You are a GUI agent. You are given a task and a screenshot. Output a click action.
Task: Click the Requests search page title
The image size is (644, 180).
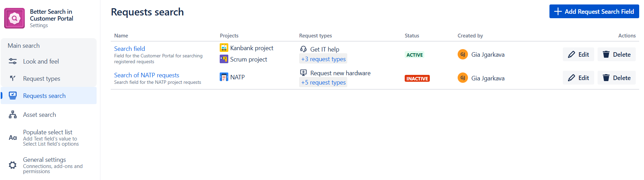coord(147,12)
